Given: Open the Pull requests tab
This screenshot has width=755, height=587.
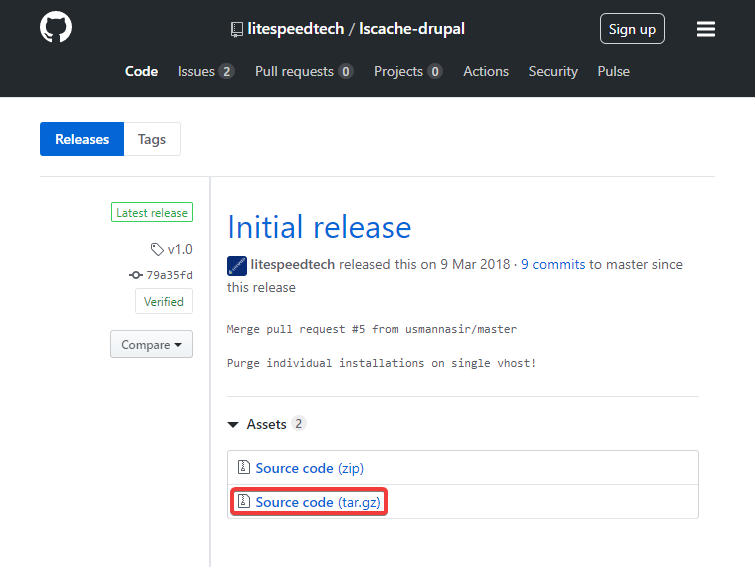Looking at the screenshot, I should (x=304, y=71).
